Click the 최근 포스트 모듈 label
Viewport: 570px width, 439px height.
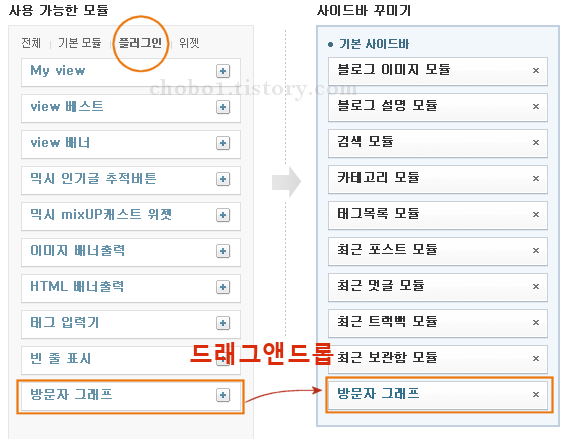[x=387, y=249]
